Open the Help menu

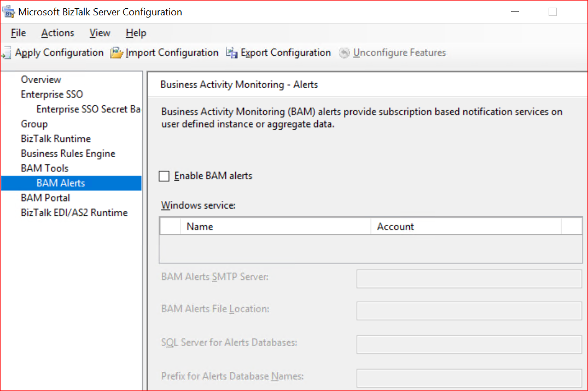click(x=136, y=33)
